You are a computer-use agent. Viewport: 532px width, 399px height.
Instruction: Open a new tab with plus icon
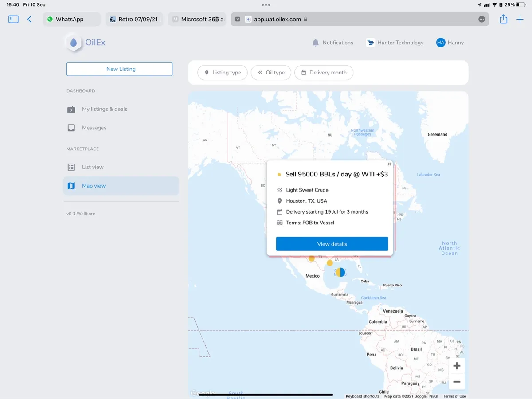pyautogui.click(x=520, y=19)
